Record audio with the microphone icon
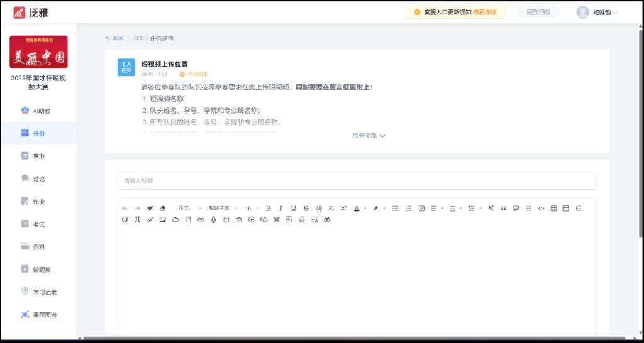The width and height of the screenshot is (644, 343). pyautogui.click(x=213, y=219)
